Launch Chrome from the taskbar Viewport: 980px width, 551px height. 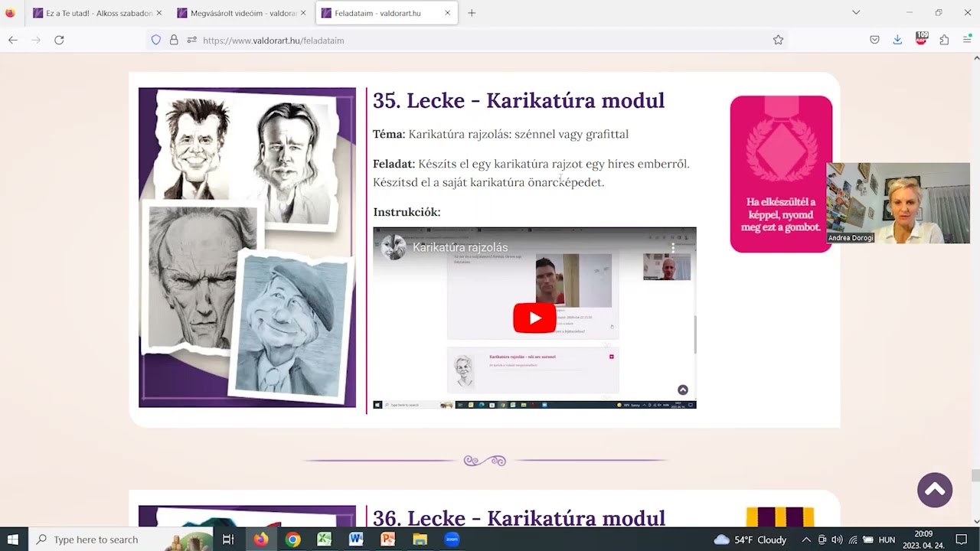pos(293,540)
